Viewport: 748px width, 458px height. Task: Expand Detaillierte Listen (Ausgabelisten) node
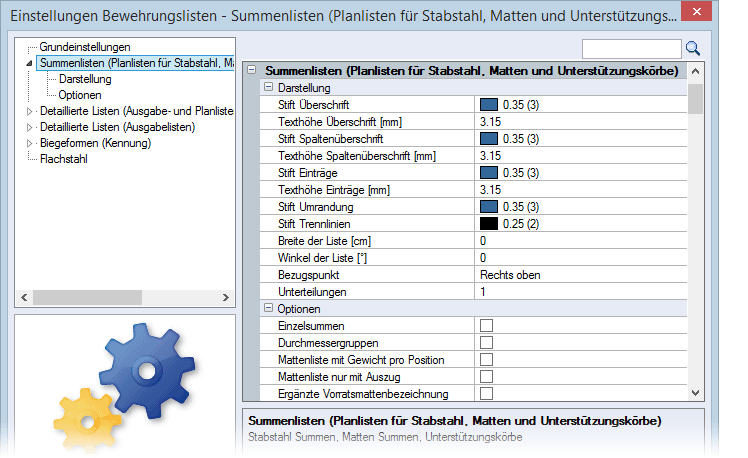click(29, 127)
